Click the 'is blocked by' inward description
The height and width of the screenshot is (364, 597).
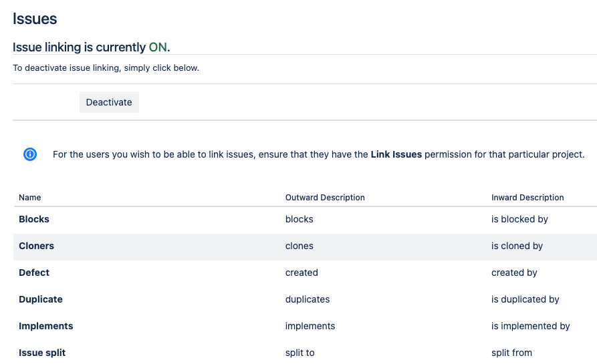(x=519, y=219)
